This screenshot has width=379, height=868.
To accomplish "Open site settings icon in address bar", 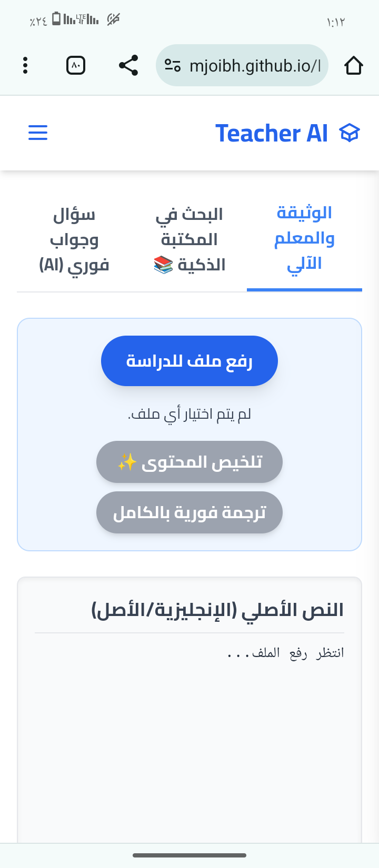I will 173,66.
